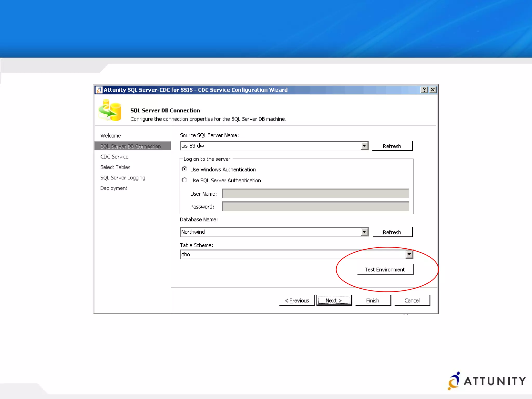Viewport: 532px width, 399px height.
Task: Select SQL Server DB Connection step
Action: coord(132,146)
